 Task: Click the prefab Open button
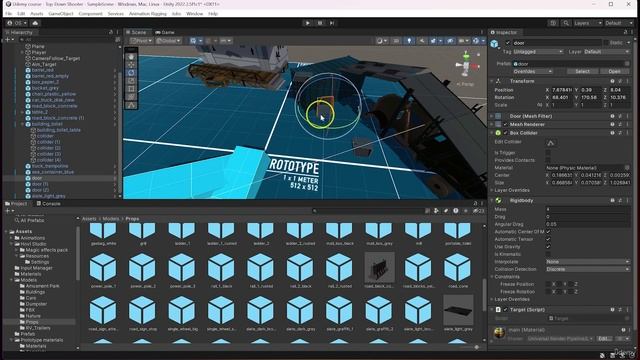tap(614, 71)
